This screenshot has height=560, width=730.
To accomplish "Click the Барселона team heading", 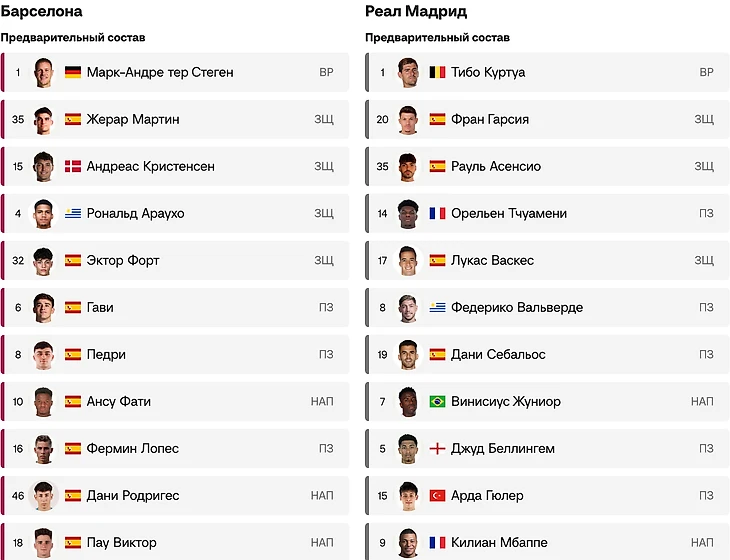I will pyautogui.click(x=42, y=12).
